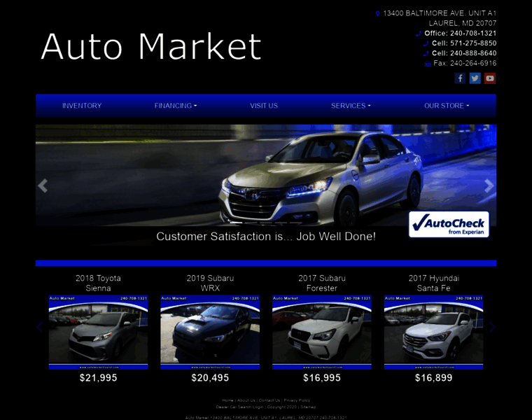Open the 2019 Subaru WRX title
The image size is (532, 420).
pyautogui.click(x=210, y=283)
